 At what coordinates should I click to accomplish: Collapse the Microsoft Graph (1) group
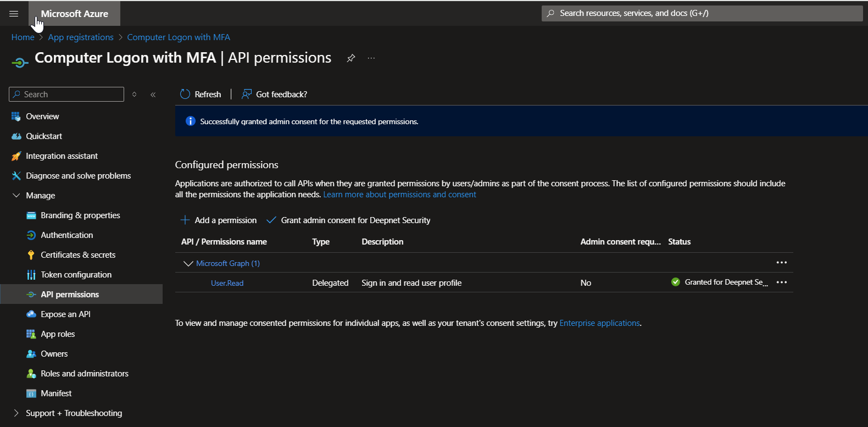188,264
